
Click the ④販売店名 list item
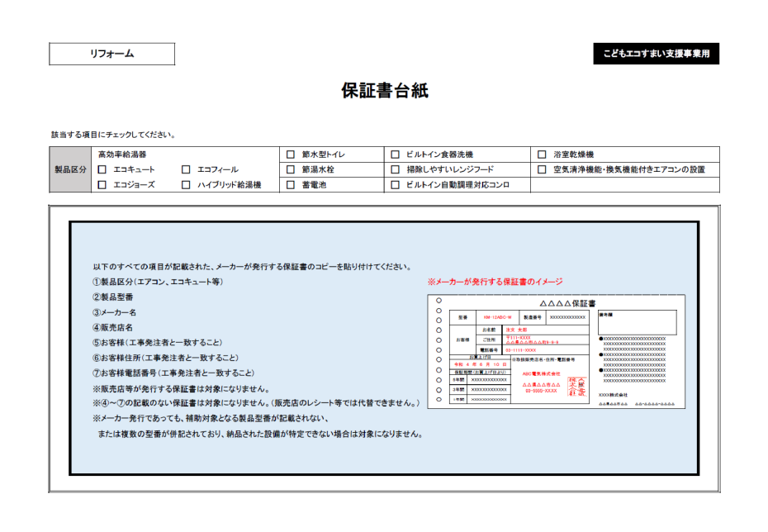[x=113, y=327]
